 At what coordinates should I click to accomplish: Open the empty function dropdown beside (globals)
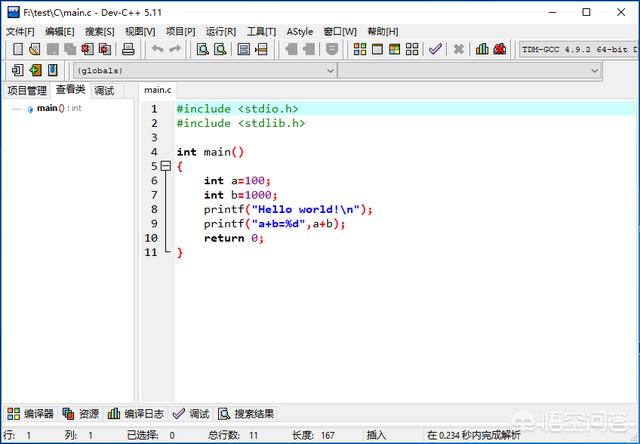tap(469, 71)
